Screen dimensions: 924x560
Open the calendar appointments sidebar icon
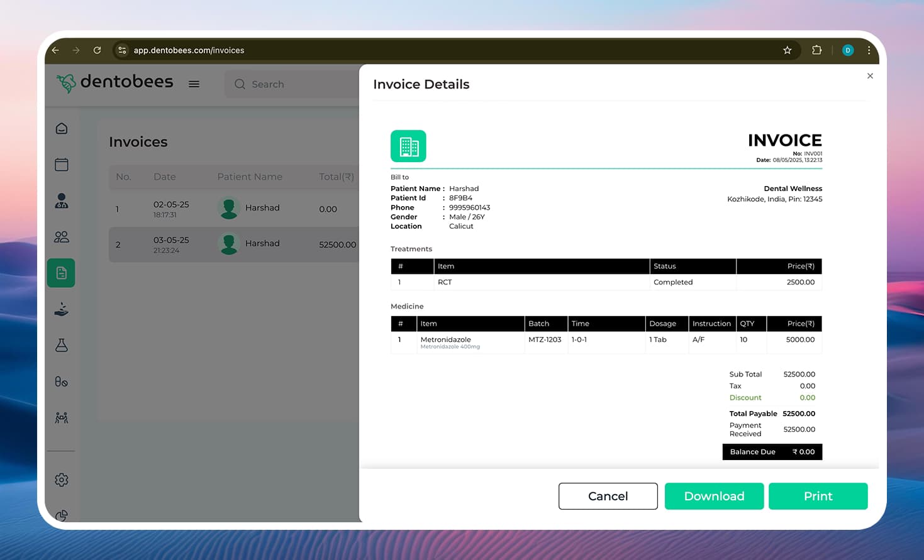point(62,165)
